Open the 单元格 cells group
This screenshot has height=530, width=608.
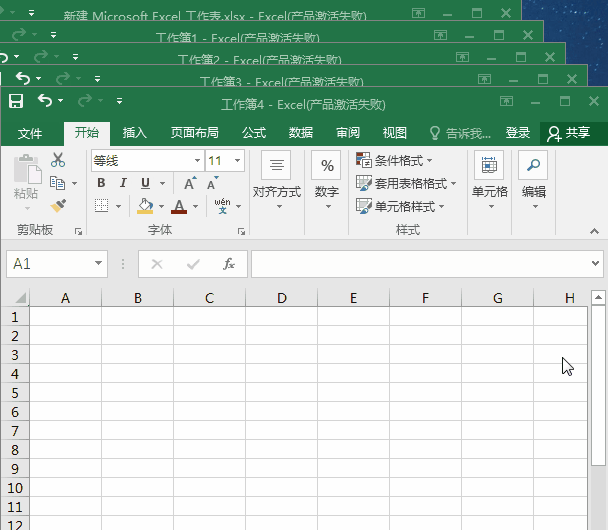(x=489, y=180)
